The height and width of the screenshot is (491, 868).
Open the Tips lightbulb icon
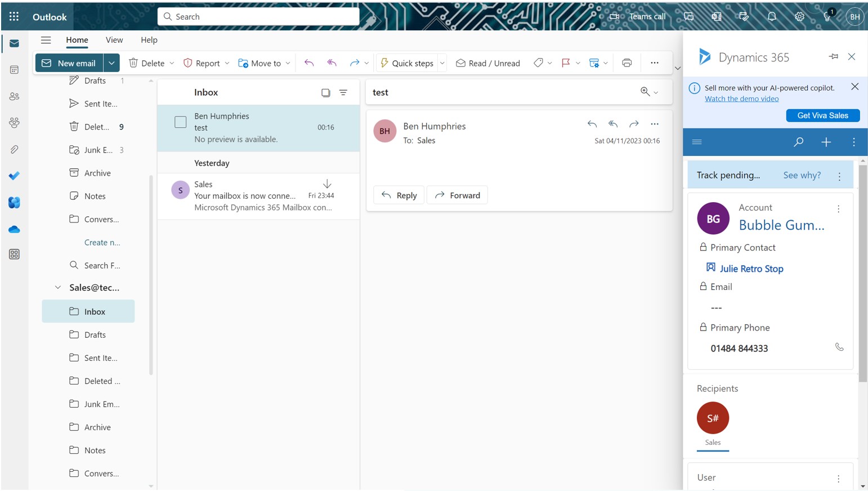tap(827, 16)
